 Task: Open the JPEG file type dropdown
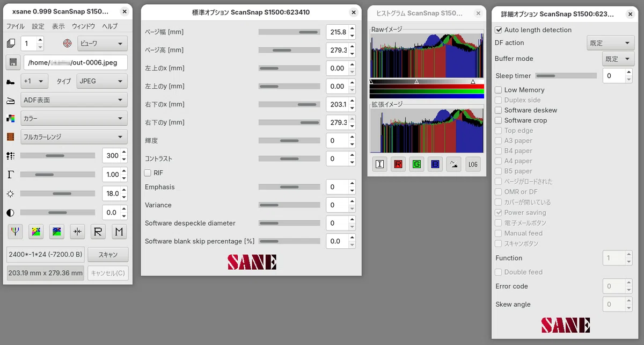click(102, 81)
